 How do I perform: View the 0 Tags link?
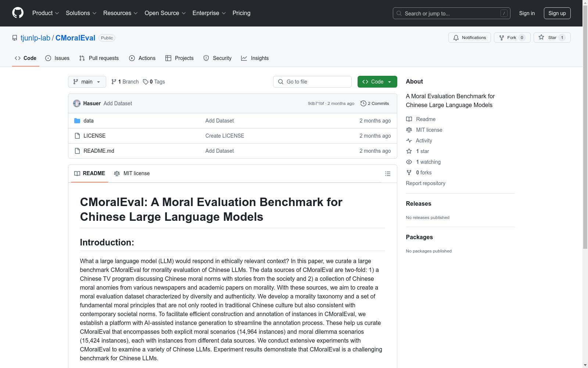click(x=154, y=82)
